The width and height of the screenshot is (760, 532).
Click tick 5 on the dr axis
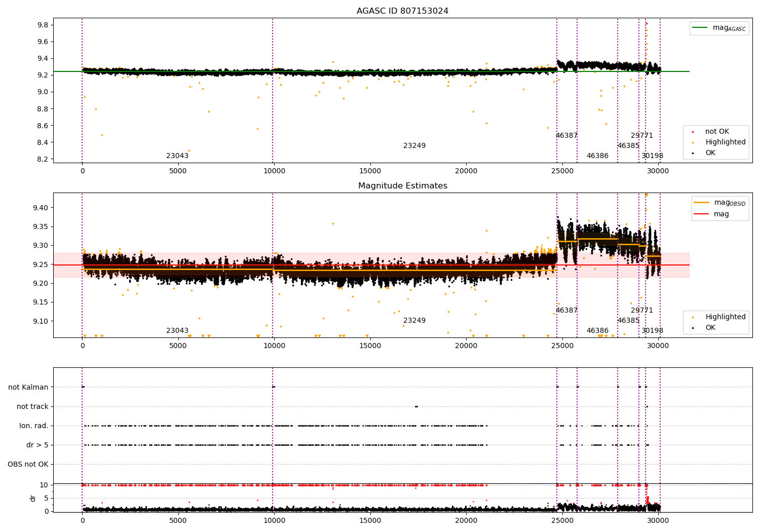[x=46, y=498]
